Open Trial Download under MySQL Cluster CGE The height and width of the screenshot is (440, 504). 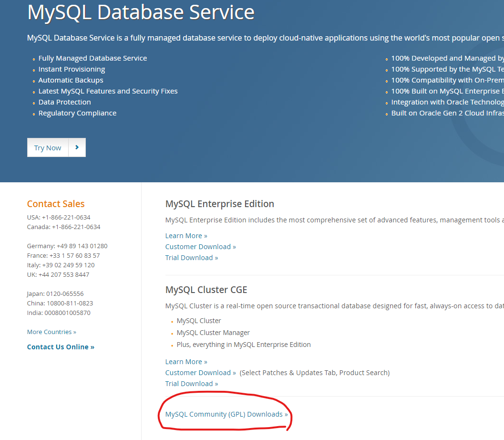click(x=192, y=384)
